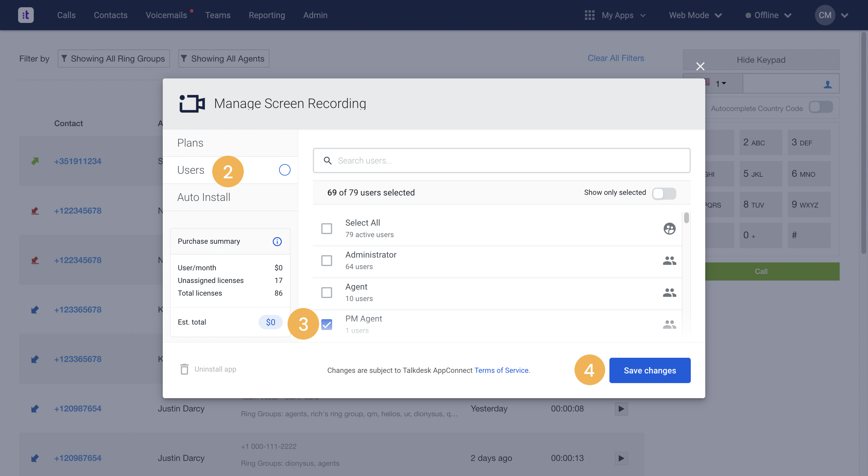
Task: Toggle the Select All checkbox
Action: pyautogui.click(x=326, y=229)
